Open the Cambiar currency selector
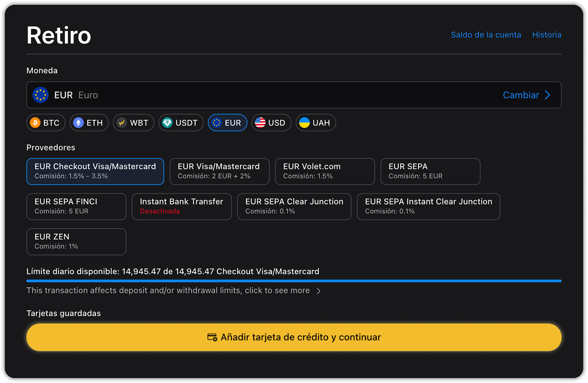Image resolution: width=588 pixels, height=383 pixels. click(521, 95)
